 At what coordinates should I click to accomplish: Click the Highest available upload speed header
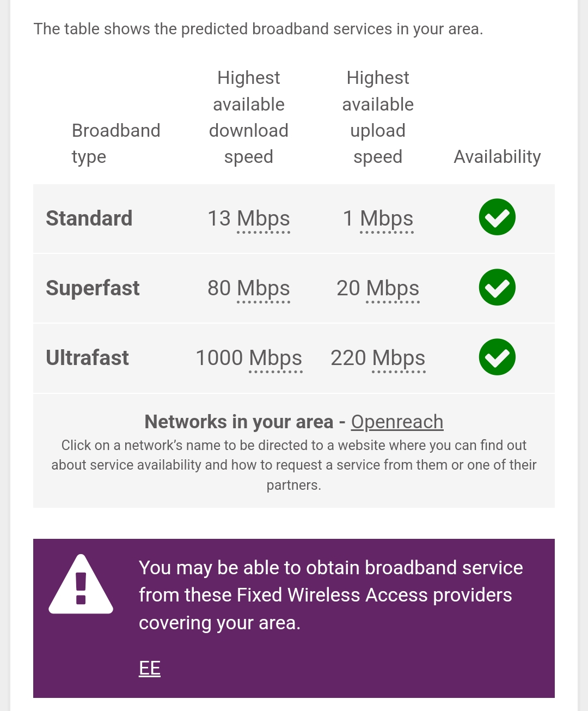click(378, 117)
